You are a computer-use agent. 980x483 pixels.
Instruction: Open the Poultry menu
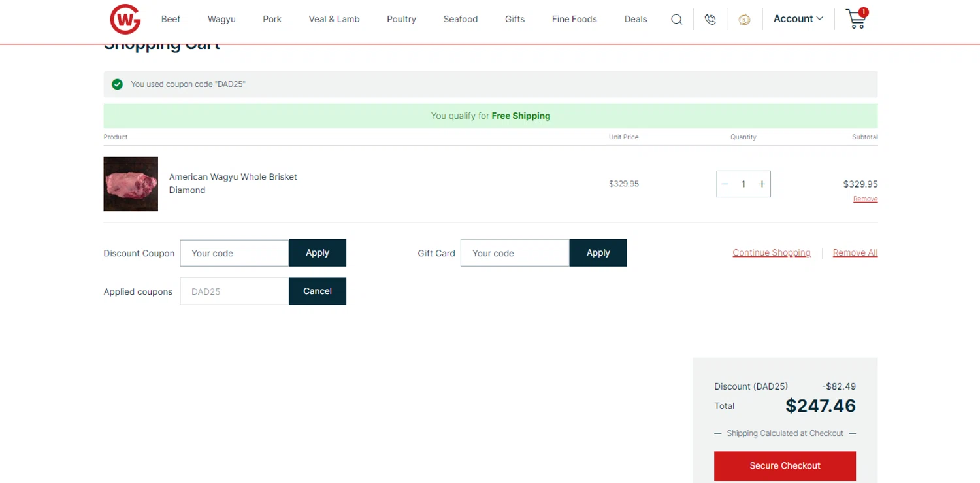point(401,19)
